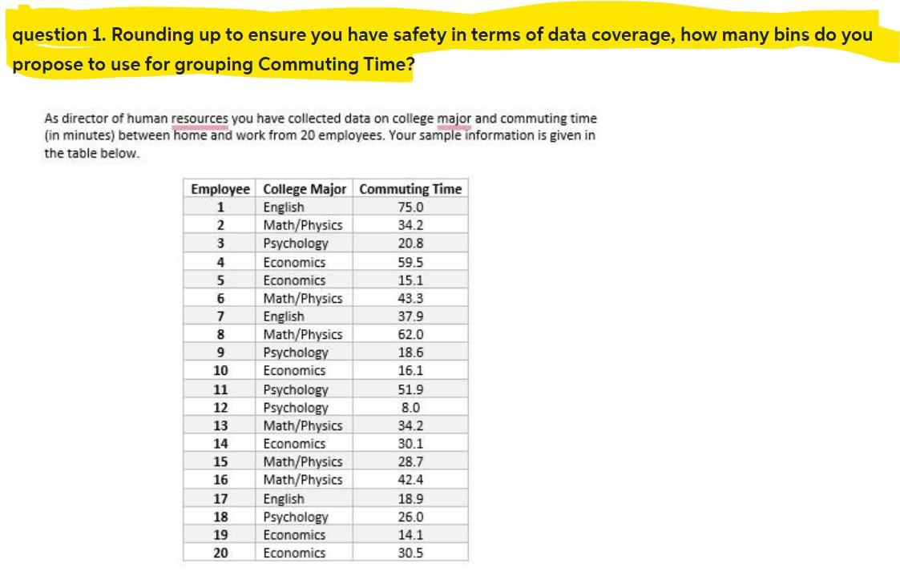The image size is (900, 588).
Task: Select the 75.0 commuting time value
Action: coord(410,207)
